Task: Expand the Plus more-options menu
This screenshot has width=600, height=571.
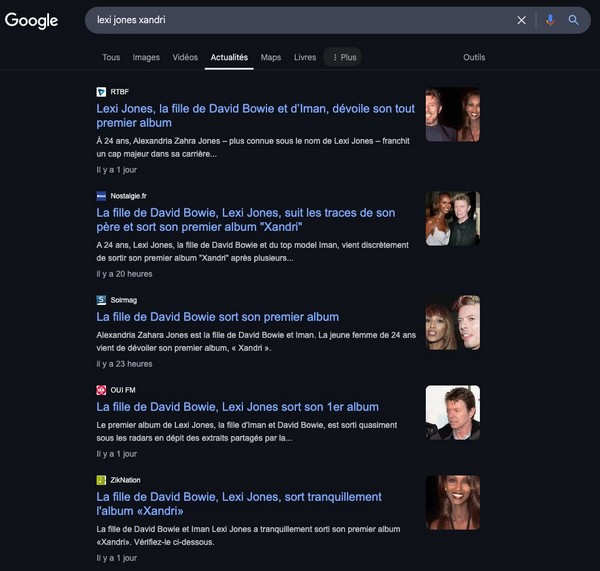Action: coord(343,57)
